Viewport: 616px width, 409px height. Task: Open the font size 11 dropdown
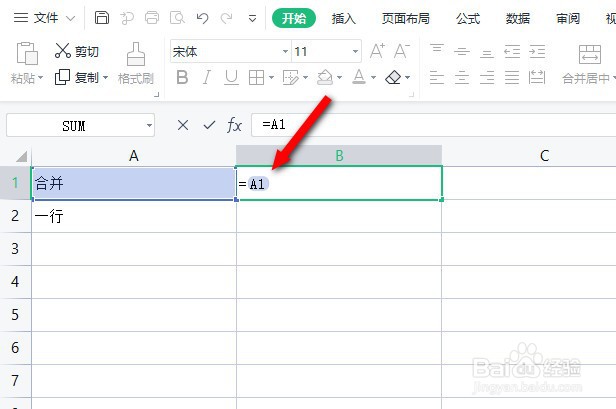tap(355, 51)
